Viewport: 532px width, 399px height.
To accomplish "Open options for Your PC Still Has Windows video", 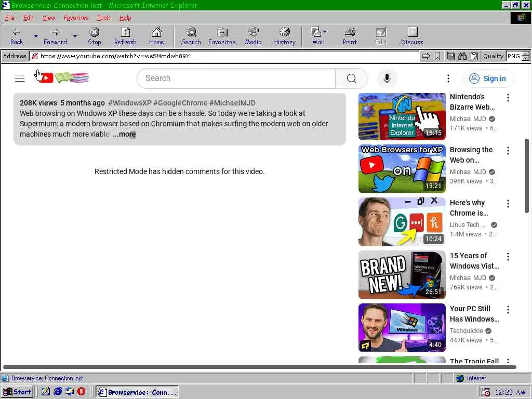I will pyautogui.click(x=508, y=310).
